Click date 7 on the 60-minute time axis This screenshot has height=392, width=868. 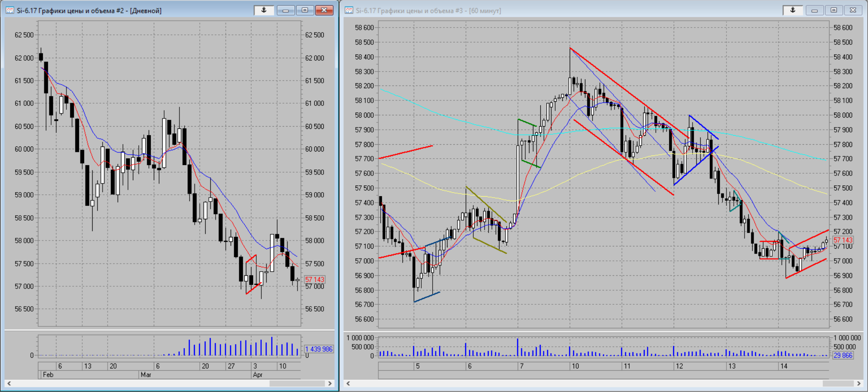pyautogui.click(x=522, y=366)
